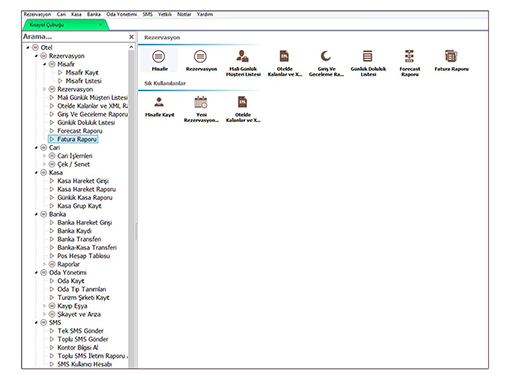
Task: Click the circle icon beside Raporlar
Action: [x=52, y=264]
